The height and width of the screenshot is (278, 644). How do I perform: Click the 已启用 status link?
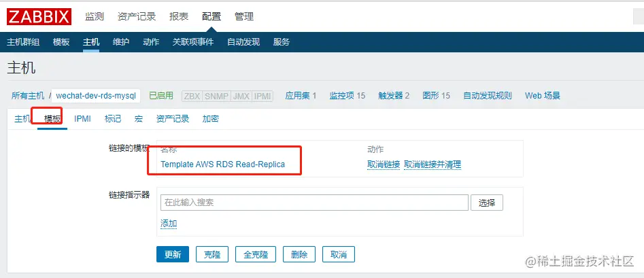click(161, 96)
